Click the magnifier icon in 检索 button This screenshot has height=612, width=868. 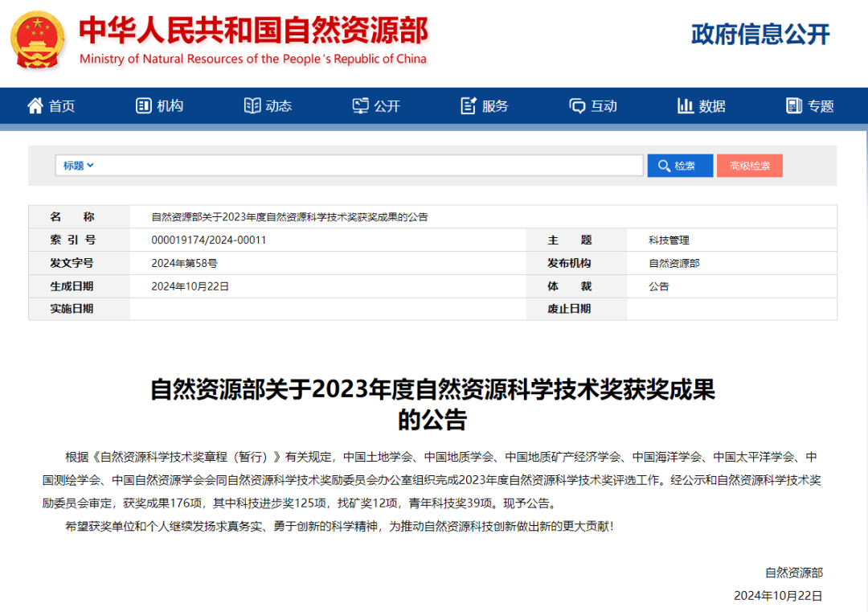pyautogui.click(x=664, y=166)
